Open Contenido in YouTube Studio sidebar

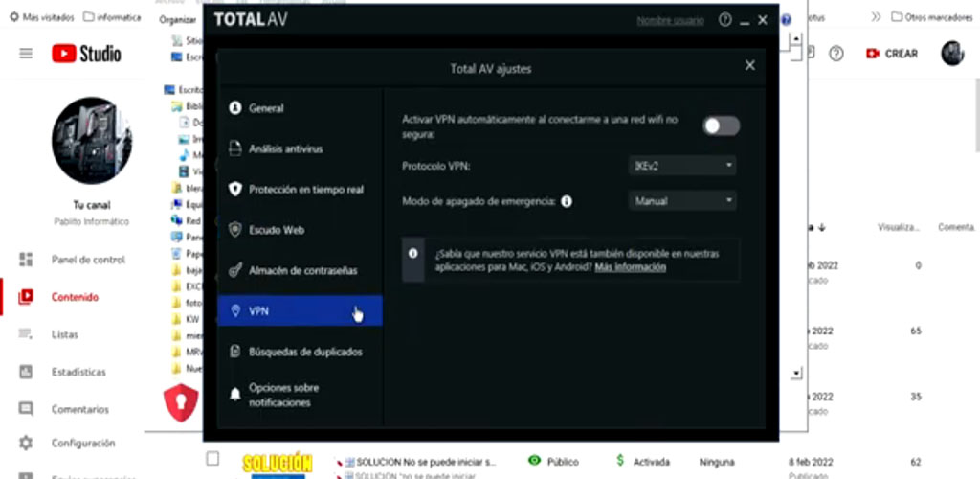(75, 297)
